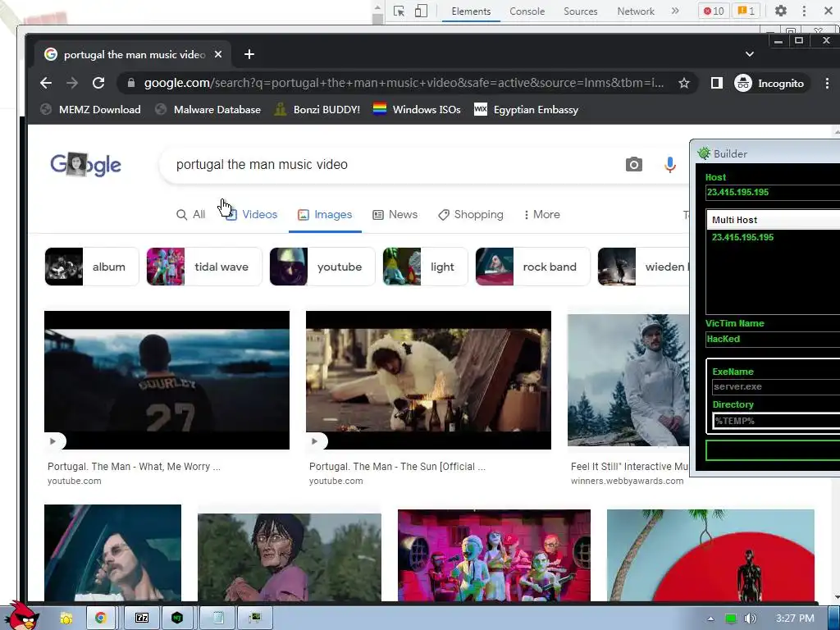
Task: Expand the tab search chevron
Action: pyautogui.click(x=750, y=54)
